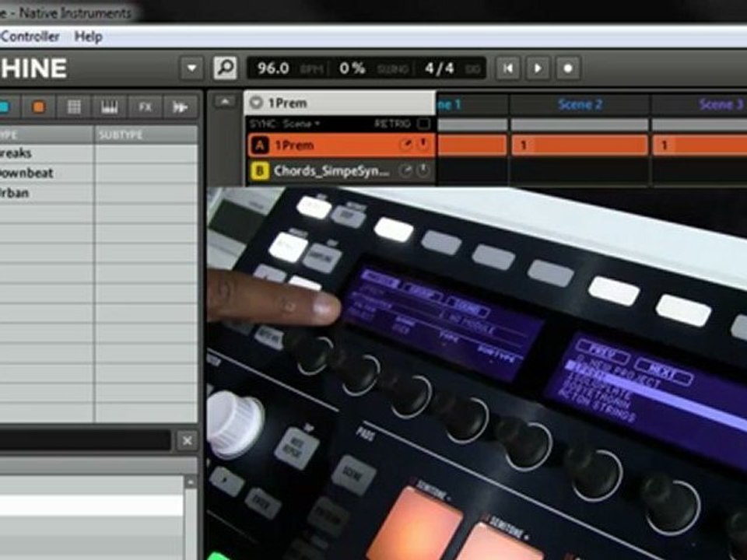Enable the RETRIG checkbox
This screenshot has height=560, width=747.
click(423, 124)
